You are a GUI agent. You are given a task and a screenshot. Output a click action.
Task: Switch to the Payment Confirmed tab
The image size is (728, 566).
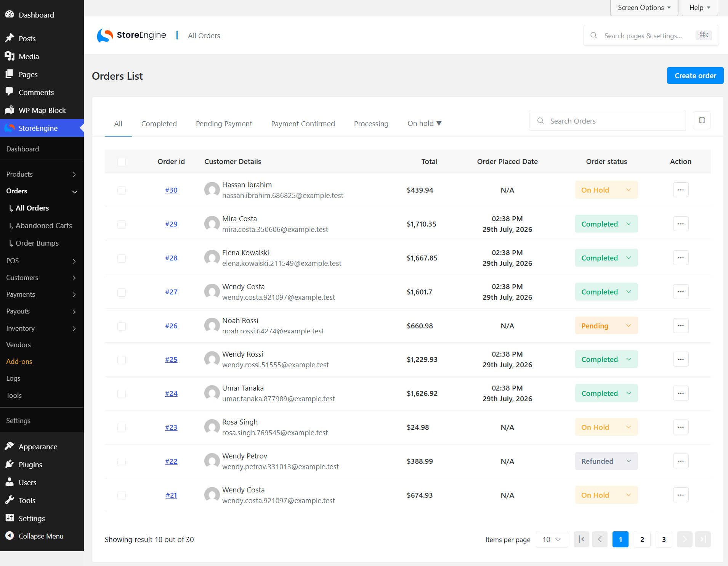pyautogui.click(x=303, y=124)
